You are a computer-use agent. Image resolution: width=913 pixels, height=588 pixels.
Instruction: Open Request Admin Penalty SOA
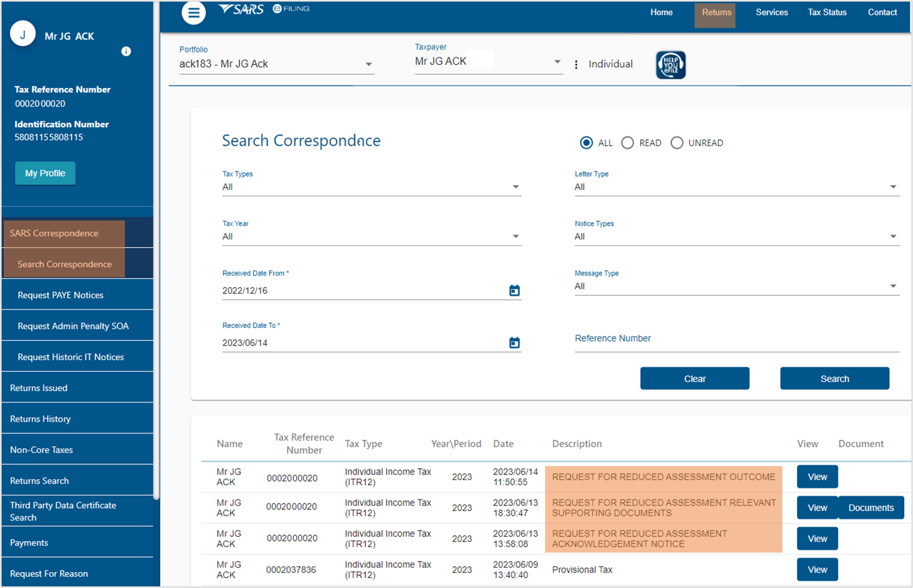click(x=77, y=326)
